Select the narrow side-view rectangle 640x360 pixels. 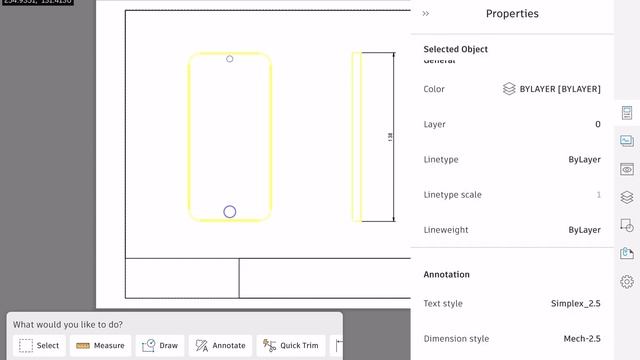[357, 137]
